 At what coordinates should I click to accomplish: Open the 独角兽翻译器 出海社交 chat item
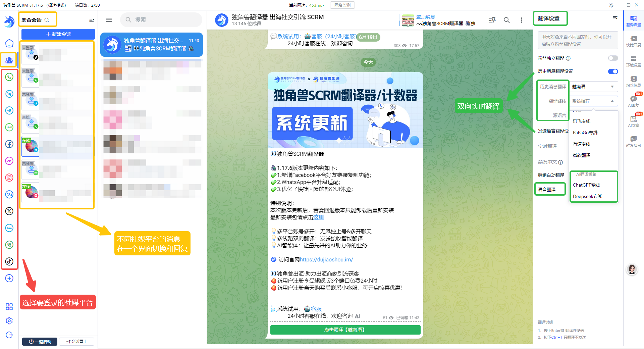click(x=152, y=45)
